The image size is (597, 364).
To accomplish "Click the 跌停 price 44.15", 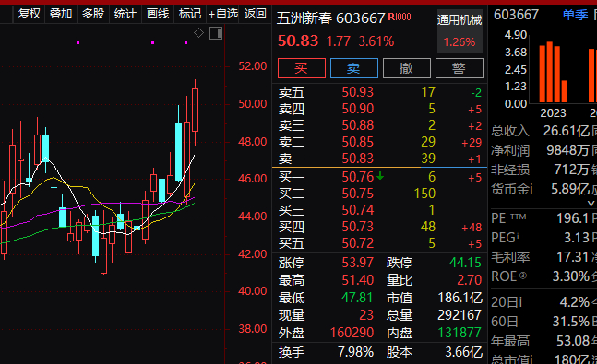I will [465, 263].
